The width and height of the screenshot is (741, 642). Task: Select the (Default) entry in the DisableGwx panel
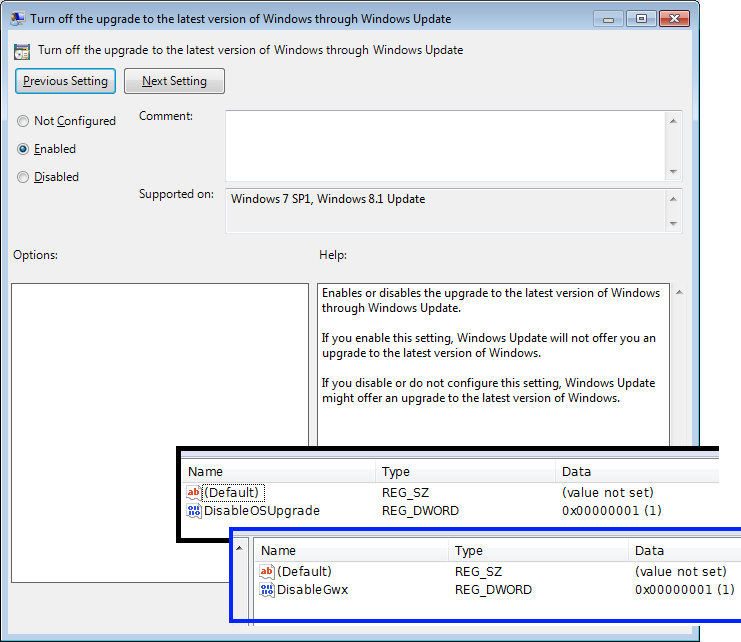304,571
